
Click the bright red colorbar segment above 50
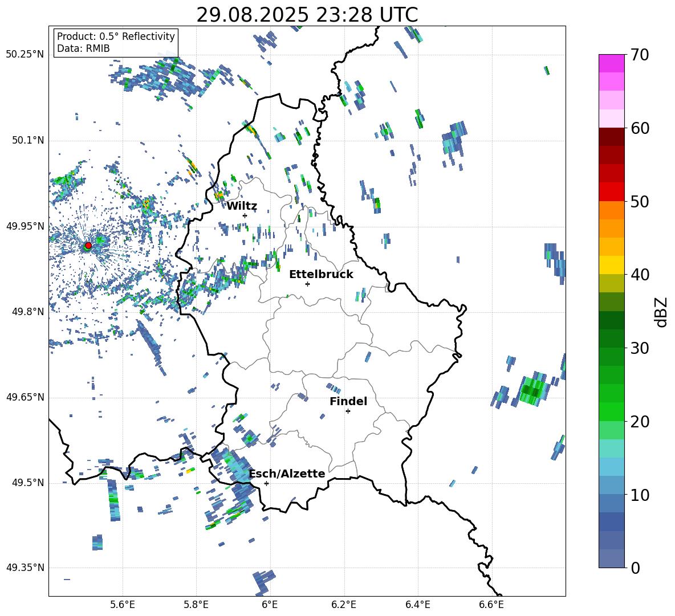pos(611,192)
